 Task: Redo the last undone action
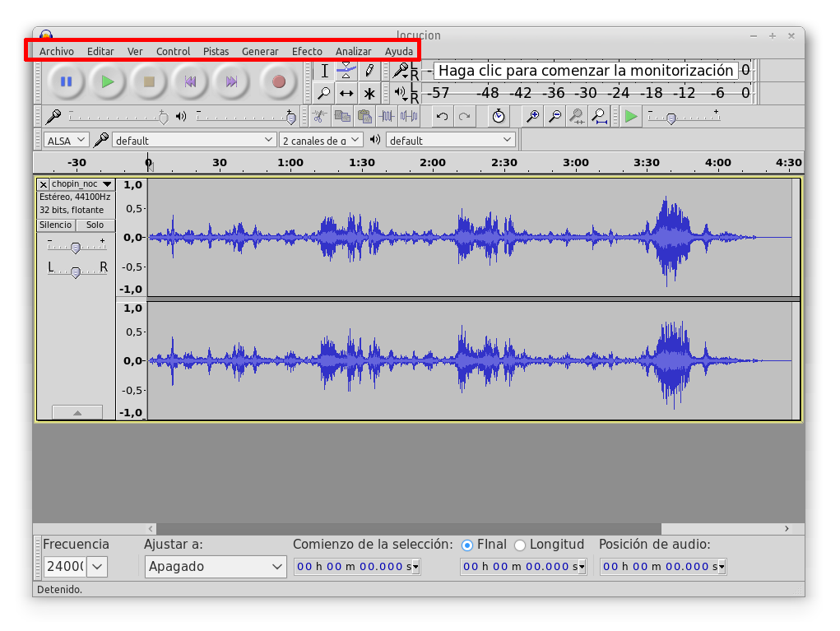[x=465, y=116]
